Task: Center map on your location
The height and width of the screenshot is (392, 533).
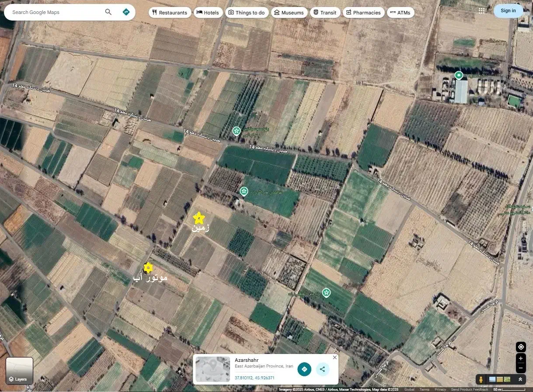Action: tap(520, 347)
